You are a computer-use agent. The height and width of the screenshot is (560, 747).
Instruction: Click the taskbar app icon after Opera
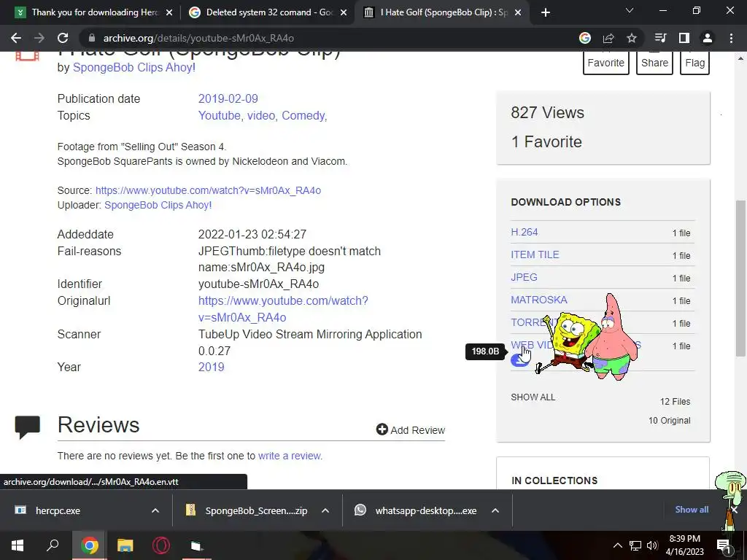[197, 545]
